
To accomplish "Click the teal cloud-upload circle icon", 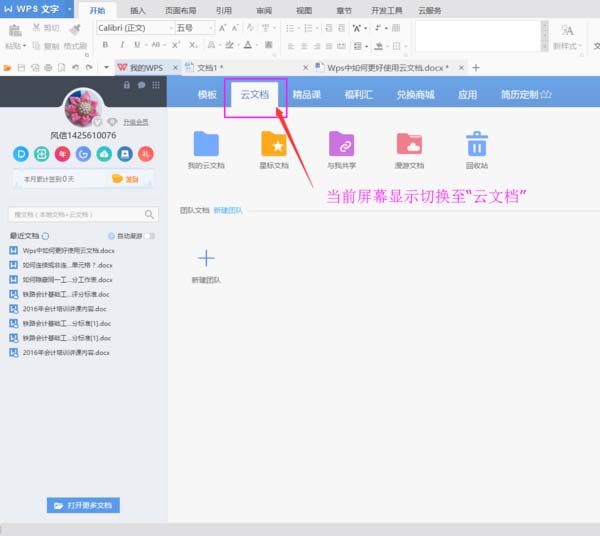I will click(104, 154).
